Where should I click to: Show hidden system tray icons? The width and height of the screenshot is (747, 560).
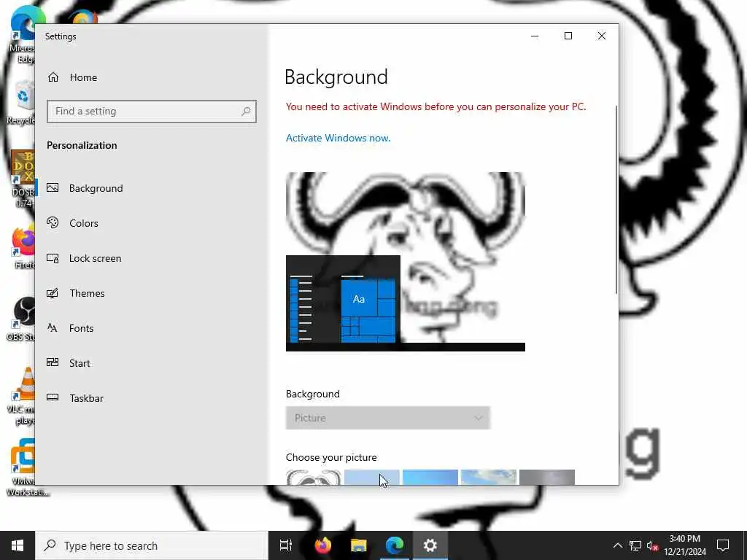(617, 545)
